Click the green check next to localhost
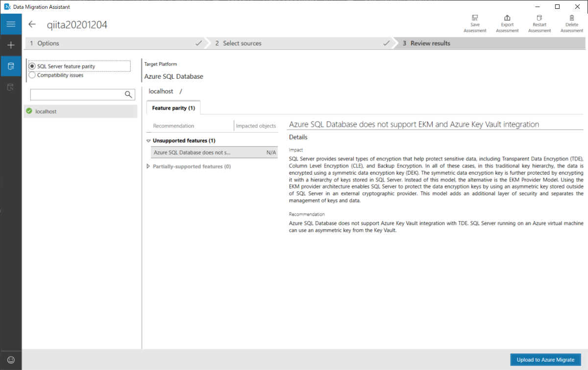Viewport: 588px width, 370px height. (x=29, y=111)
